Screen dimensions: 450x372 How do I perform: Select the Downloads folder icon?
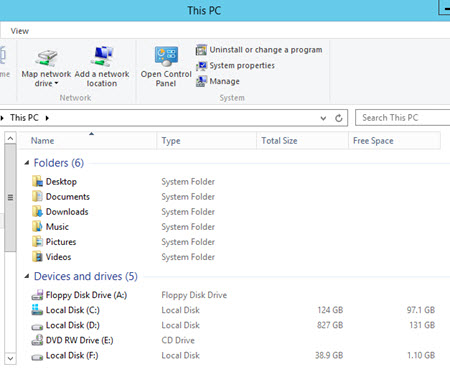(37, 211)
